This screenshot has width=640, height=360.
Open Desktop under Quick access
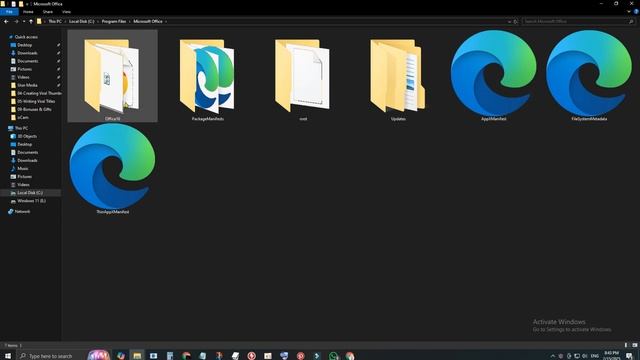24,45
